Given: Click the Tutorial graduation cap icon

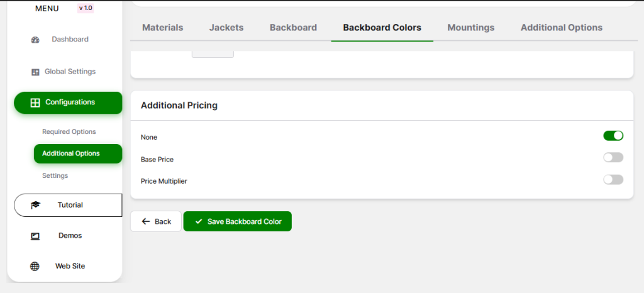Looking at the screenshot, I should coord(35,205).
